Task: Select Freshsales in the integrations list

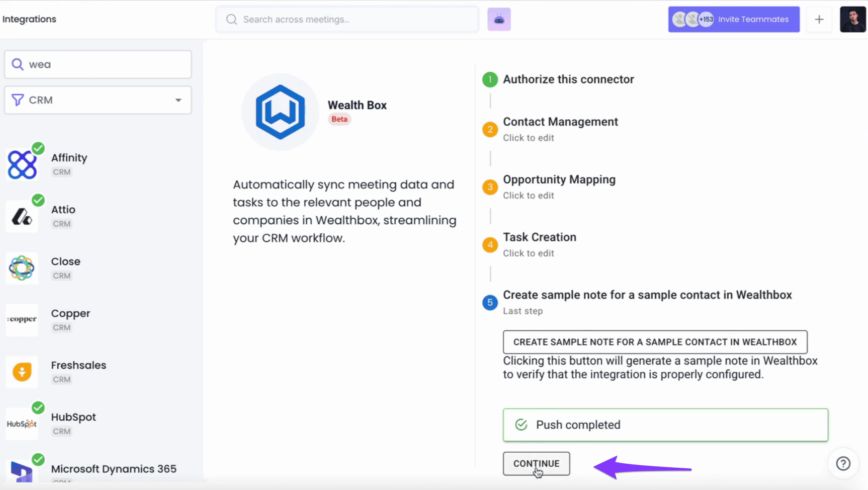Action: [x=79, y=365]
